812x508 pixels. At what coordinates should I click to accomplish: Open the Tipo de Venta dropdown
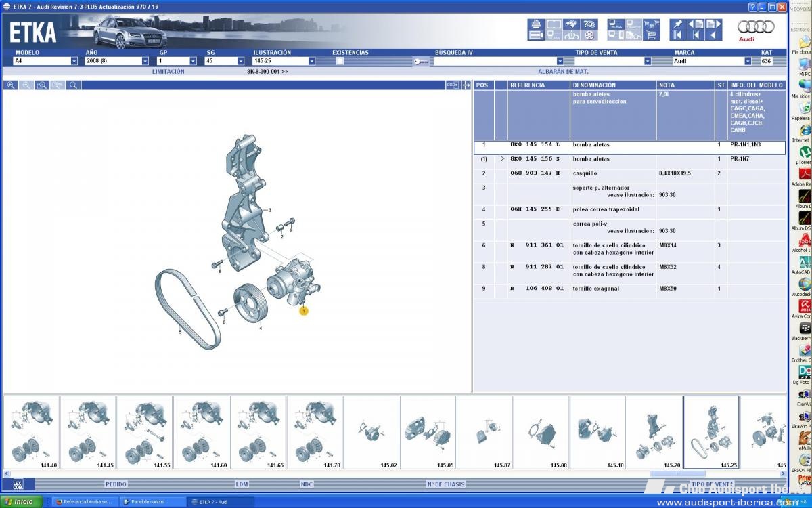pyautogui.click(x=648, y=61)
